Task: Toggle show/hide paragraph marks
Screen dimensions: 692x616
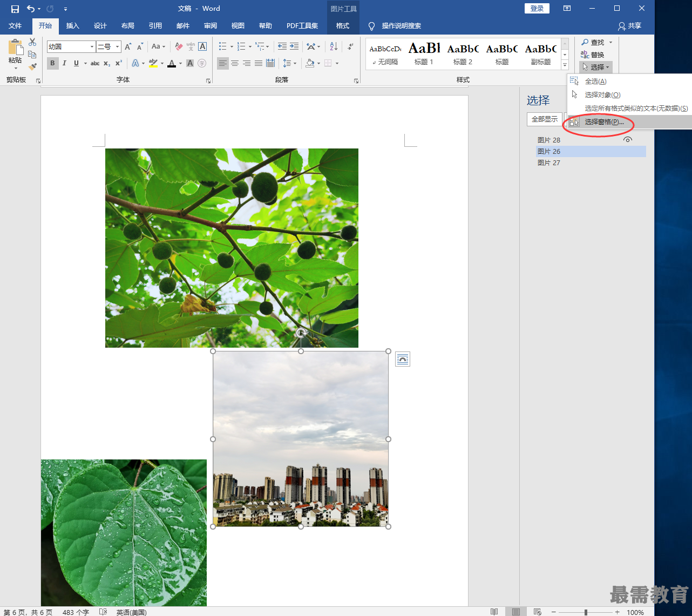Action: (x=350, y=46)
